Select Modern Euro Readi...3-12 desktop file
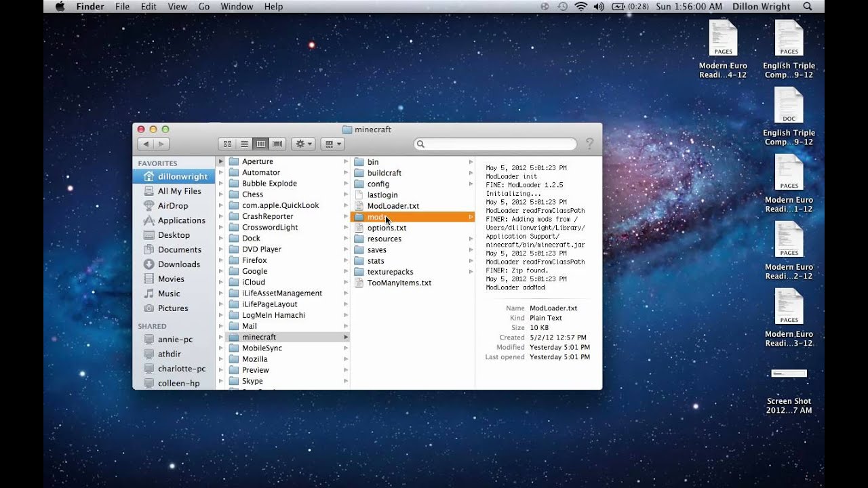This screenshot has height=488, width=868. click(x=789, y=318)
